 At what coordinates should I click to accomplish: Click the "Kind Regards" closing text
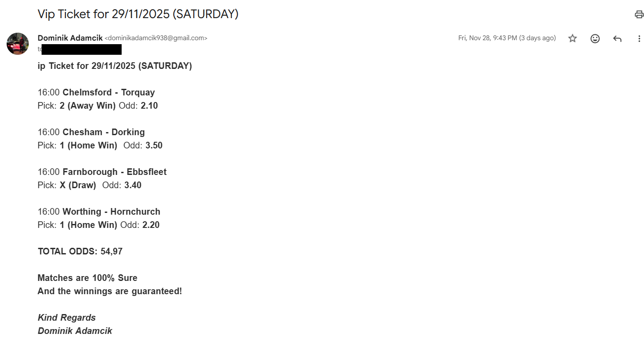[66, 318]
